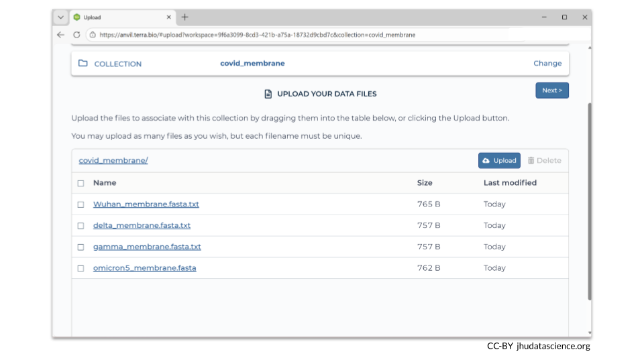Click the Last modified column header
This screenshot has height=362, width=644.
(510, 182)
